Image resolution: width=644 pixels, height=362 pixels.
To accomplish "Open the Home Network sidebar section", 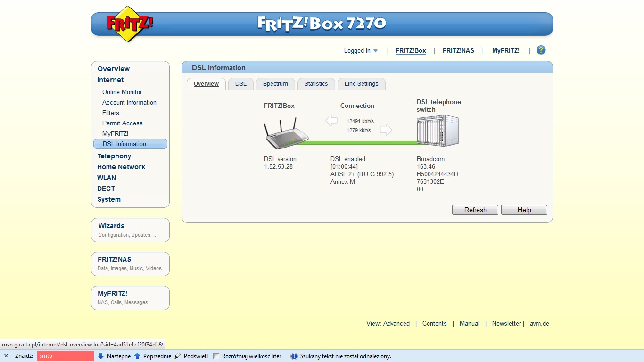I will tap(121, 167).
